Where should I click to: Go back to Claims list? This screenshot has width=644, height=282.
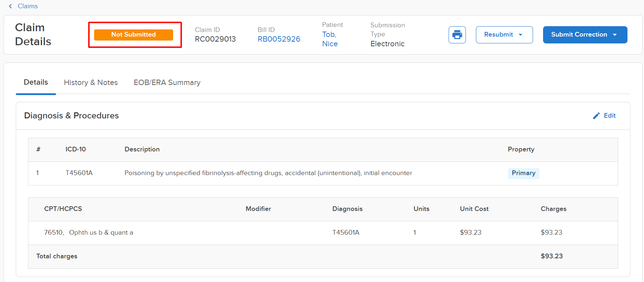[x=28, y=6]
